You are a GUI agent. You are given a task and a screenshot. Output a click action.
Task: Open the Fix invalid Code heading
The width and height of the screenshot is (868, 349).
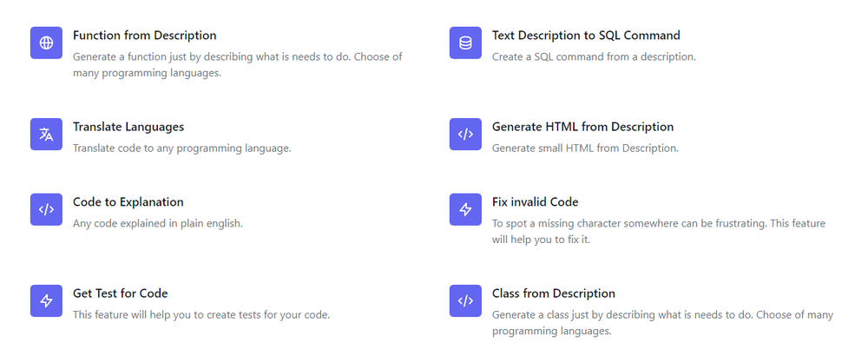click(x=535, y=202)
